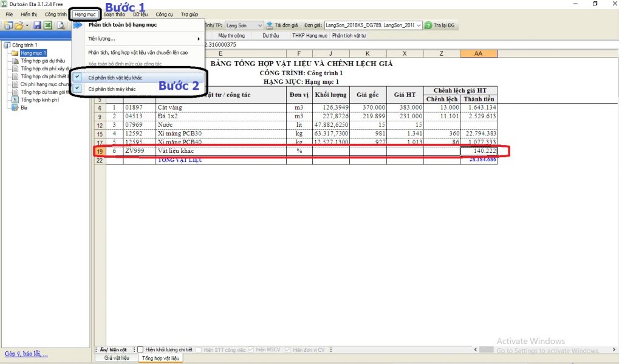Switch to the 'Giá vật liệu' sheet tab

coord(117,359)
